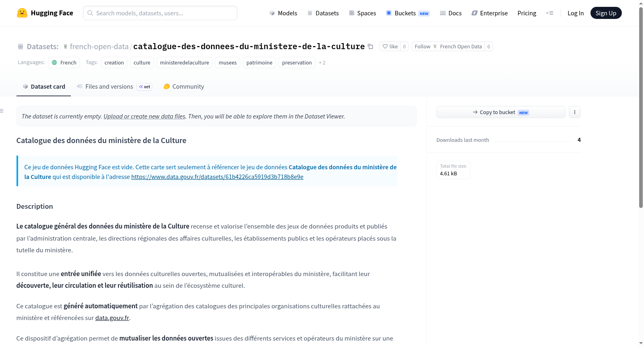Select the culture tag
This screenshot has height=347, width=644.
[x=142, y=62]
